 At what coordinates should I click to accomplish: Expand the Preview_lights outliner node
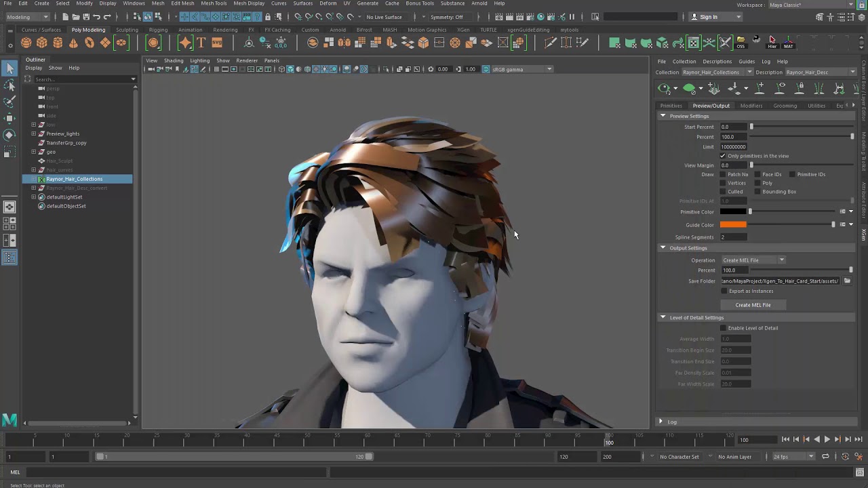pyautogui.click(x=34, y=134)
